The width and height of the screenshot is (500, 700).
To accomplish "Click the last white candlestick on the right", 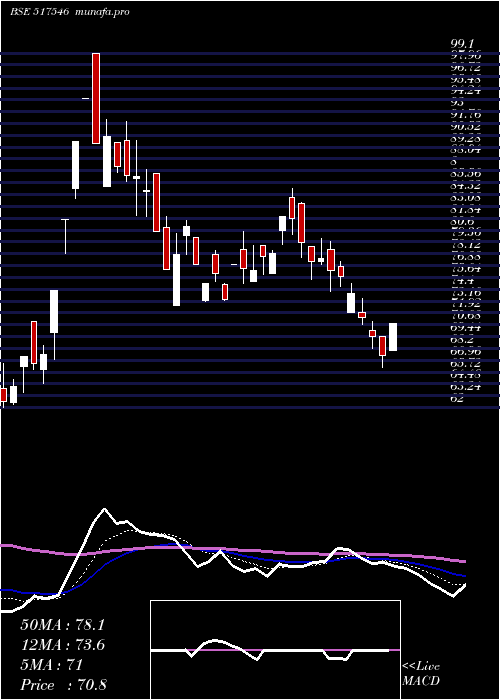I will click(393, 337).
